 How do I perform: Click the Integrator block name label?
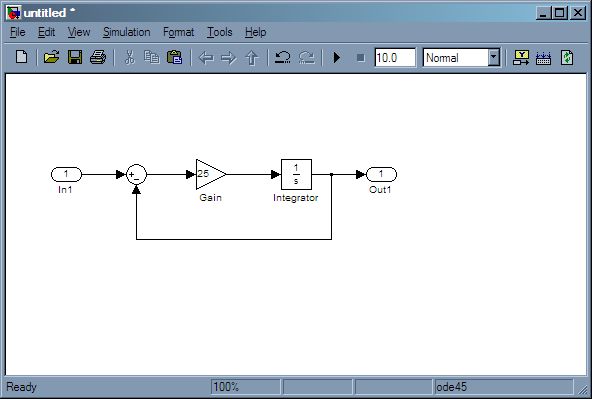(x=296, y=198)
